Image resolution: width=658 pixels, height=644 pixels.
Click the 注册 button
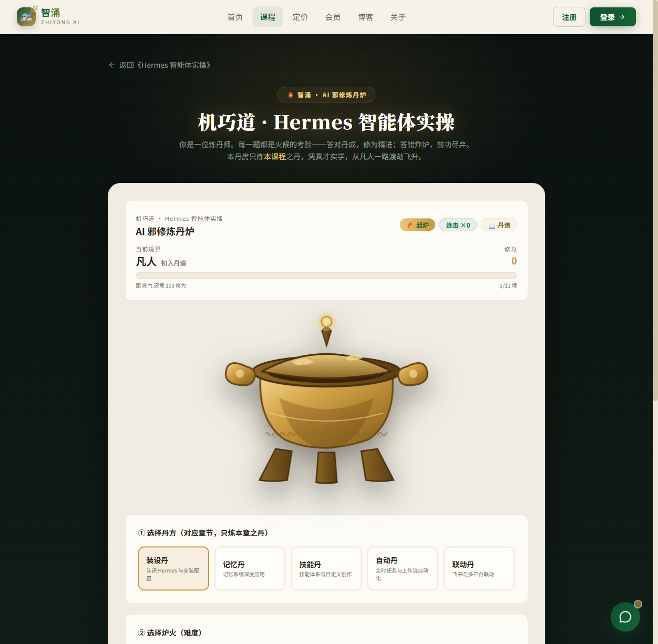[569, 17]
